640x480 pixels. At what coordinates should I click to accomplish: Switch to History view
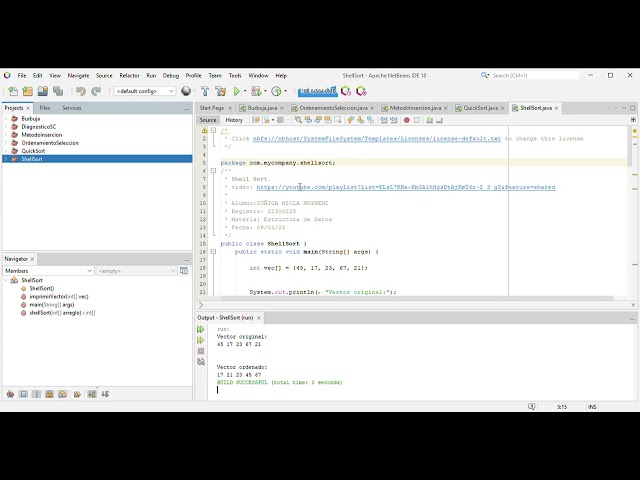[x=234, y=120]
